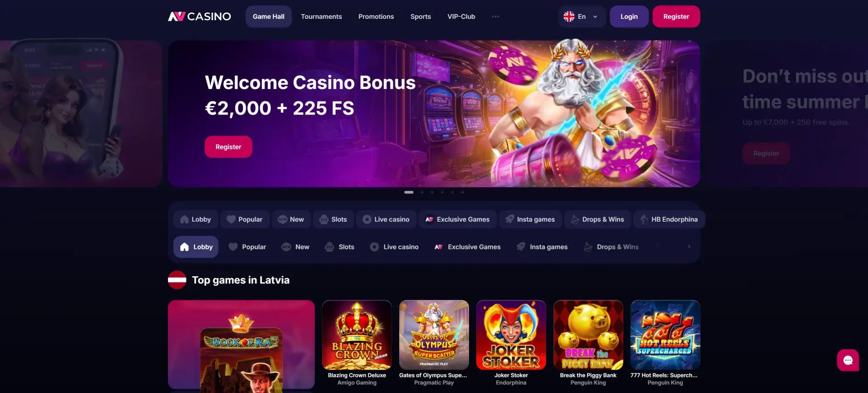Select the second banner carousel dot

point(422,192)
